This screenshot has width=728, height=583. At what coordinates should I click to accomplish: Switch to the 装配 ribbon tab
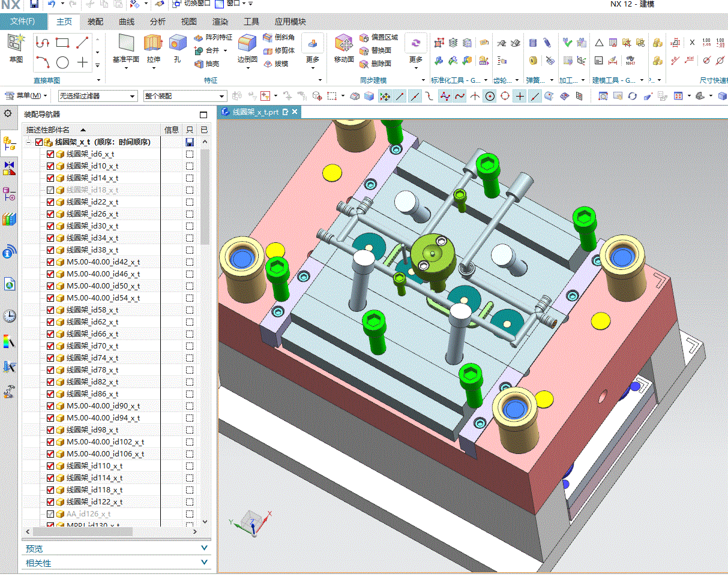tap(95, 22)
